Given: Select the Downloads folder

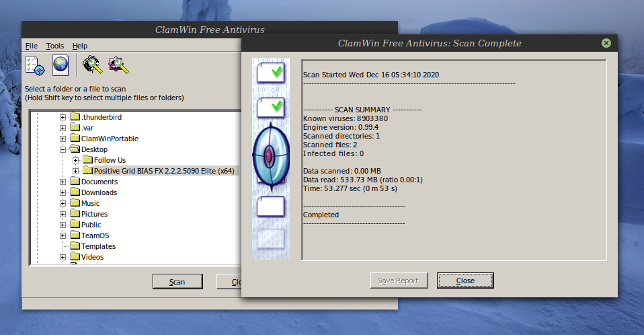Looking at the screenshot, I should tap(99, 192).
